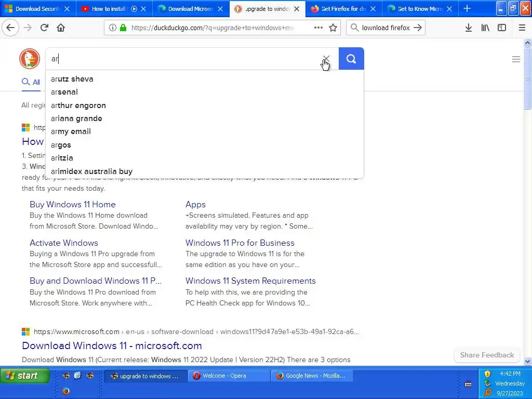
Task: Open the Windows Start menu
Action: (24, 376)
